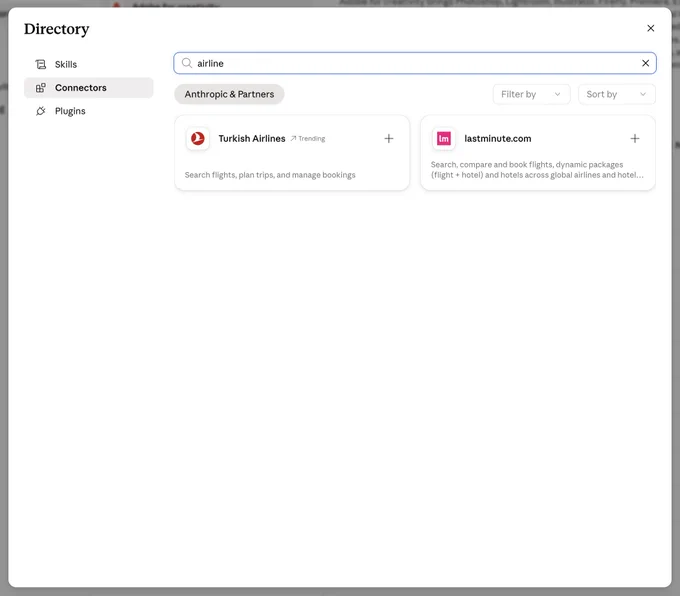Viewport: 680px width, 596px height.
Task: Toggle the Anthropic & Partners filter chip
Action: click(x=229, y=94)
